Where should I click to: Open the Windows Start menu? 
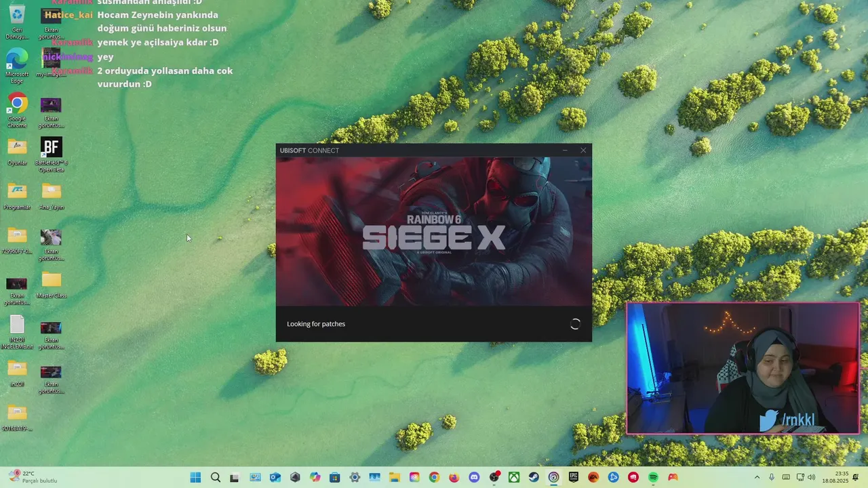pos(195,477)
